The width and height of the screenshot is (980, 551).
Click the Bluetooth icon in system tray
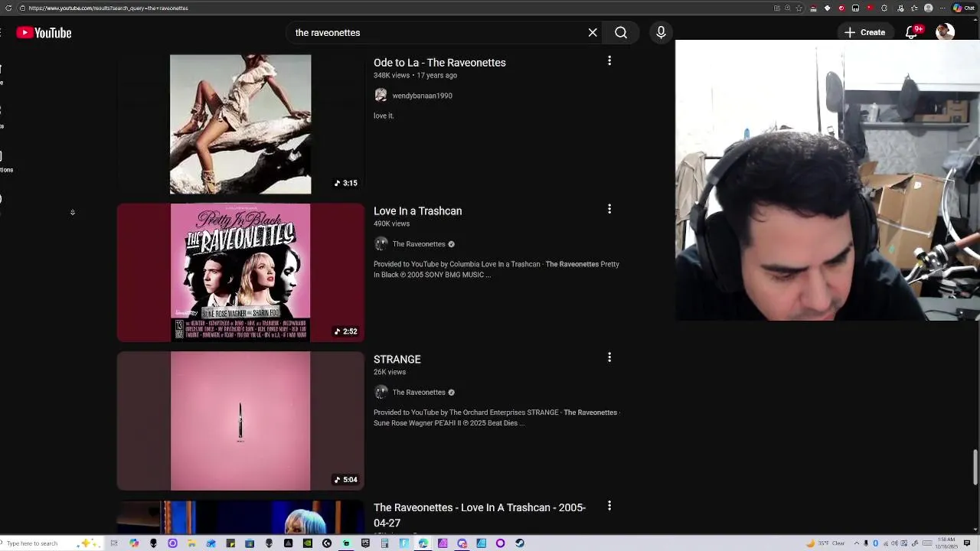pos(875,543)
